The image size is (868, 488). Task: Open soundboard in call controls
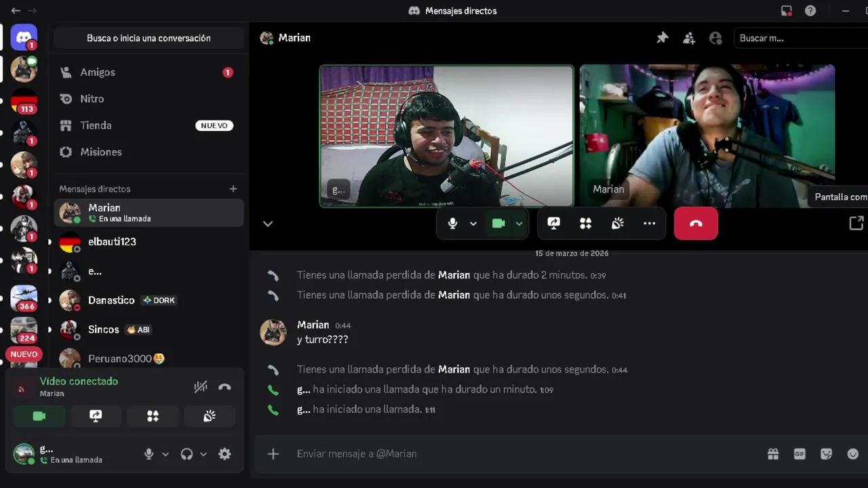tap(617, 224)
